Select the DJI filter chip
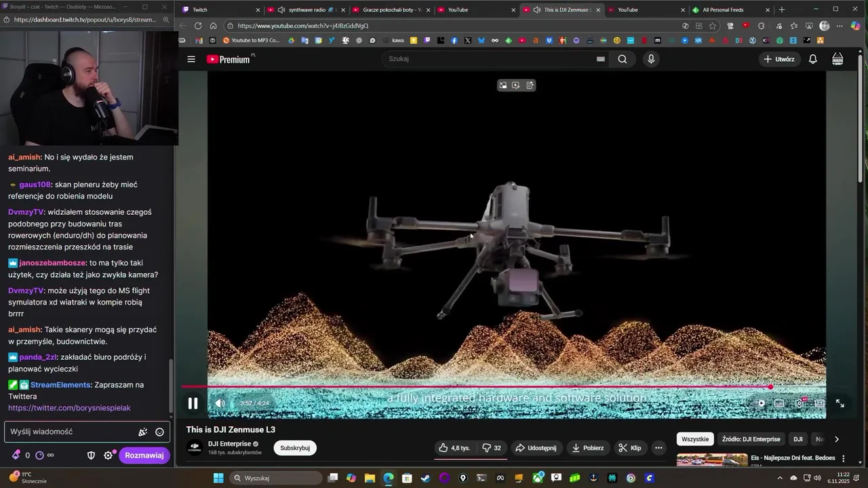 798,439
